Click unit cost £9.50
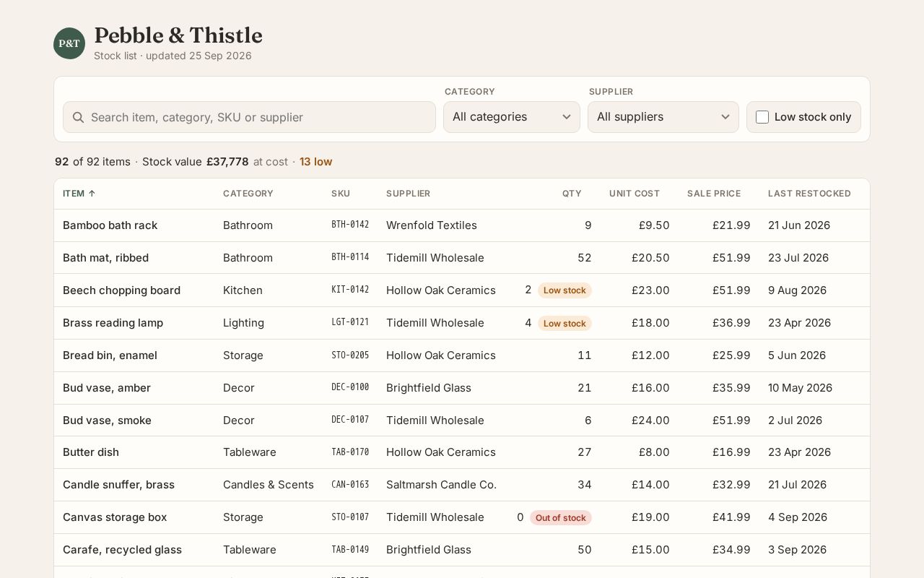The width and height of the screenshot is (924, 578). pyautogui.click(x=654, y=225)
